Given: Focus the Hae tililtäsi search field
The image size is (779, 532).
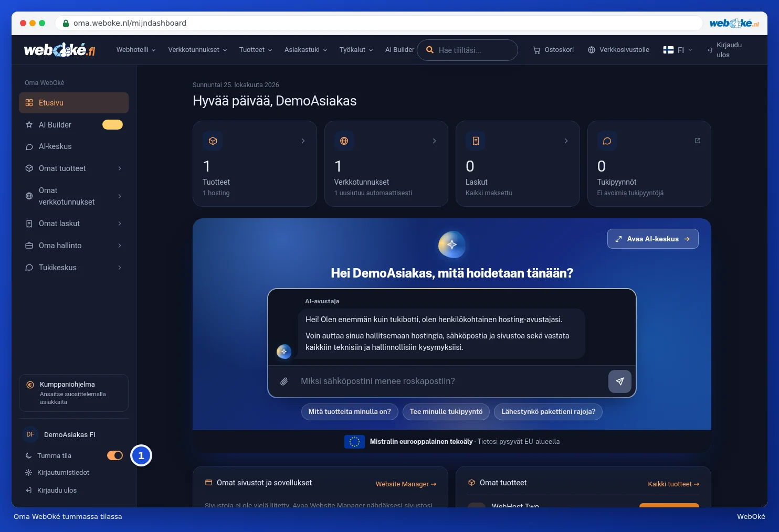Looking at the screenshot, I should pos(467,50).
